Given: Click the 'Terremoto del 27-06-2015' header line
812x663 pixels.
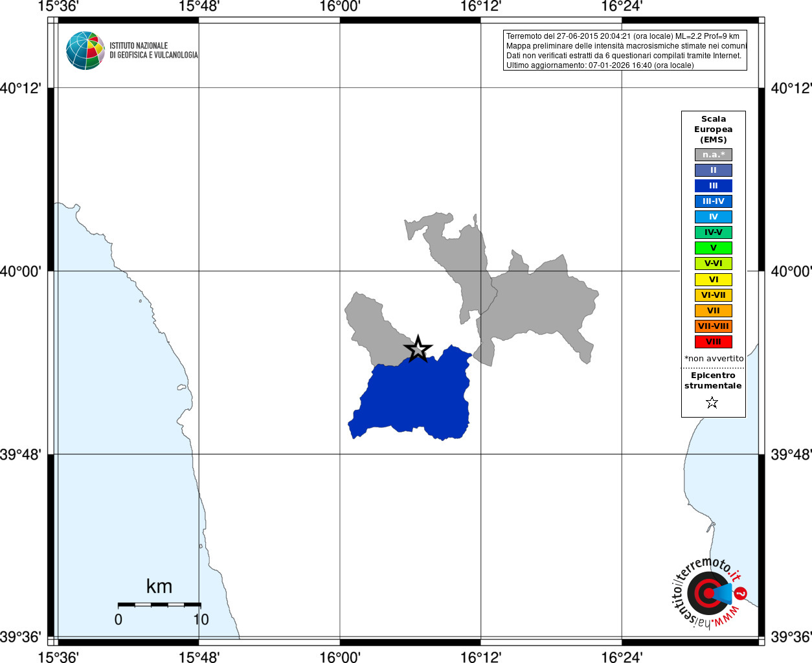Looking at the screenshot, I should click(622, 36).
